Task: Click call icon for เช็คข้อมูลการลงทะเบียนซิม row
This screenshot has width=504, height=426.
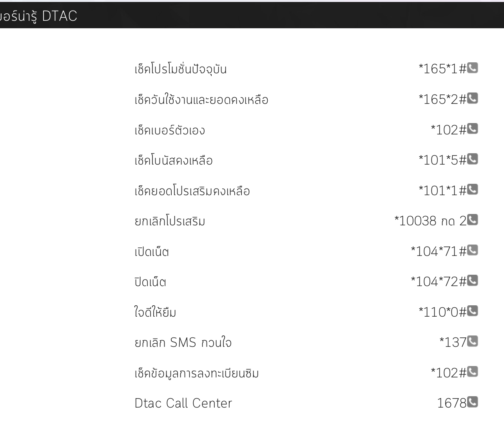Action: coord(473,372)
